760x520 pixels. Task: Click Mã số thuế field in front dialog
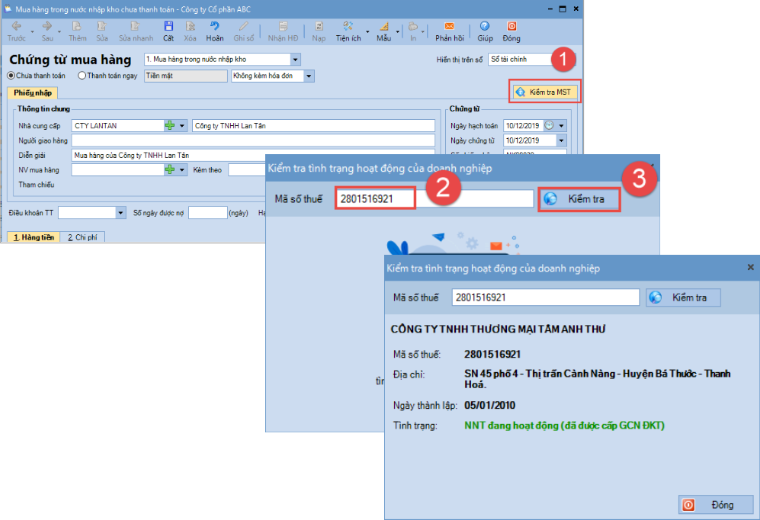545,298
